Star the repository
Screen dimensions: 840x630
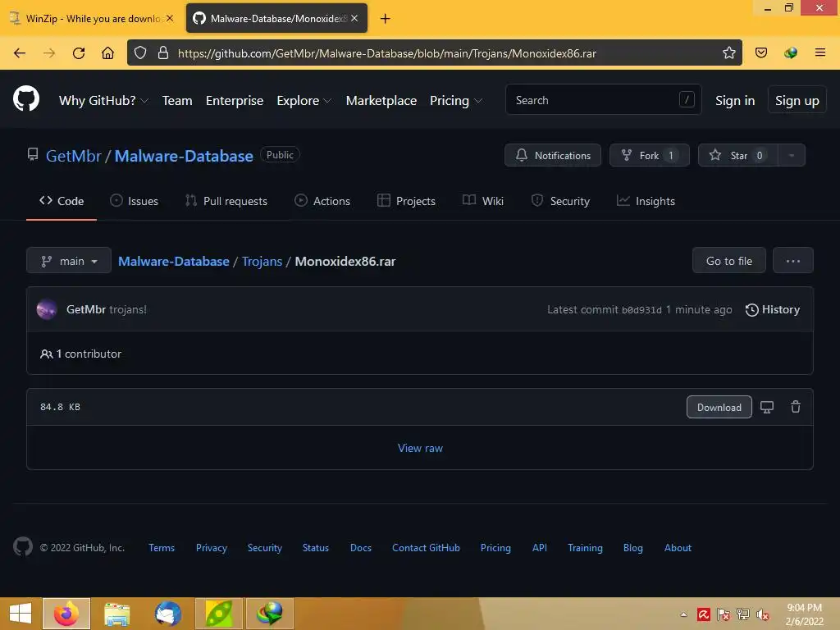pos(738,155)
